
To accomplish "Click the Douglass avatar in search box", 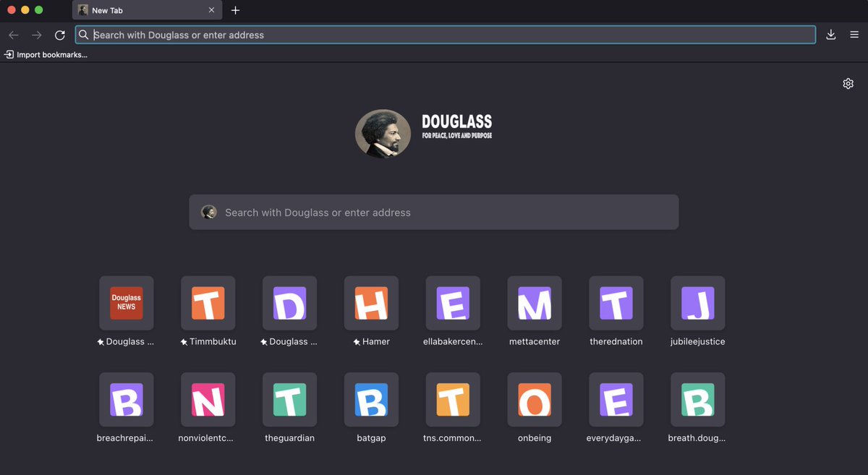I will coord(209,212).
